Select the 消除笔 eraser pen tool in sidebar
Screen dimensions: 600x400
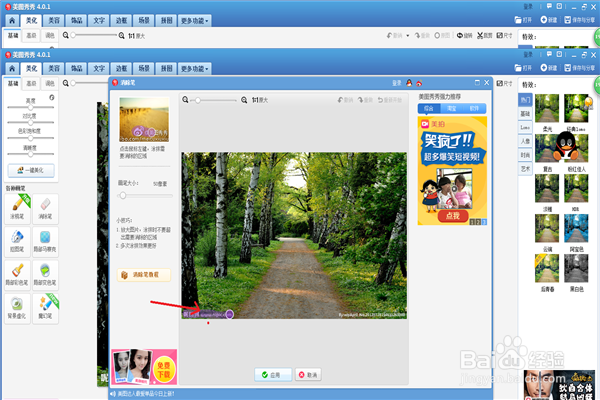(x=45, y=207)
